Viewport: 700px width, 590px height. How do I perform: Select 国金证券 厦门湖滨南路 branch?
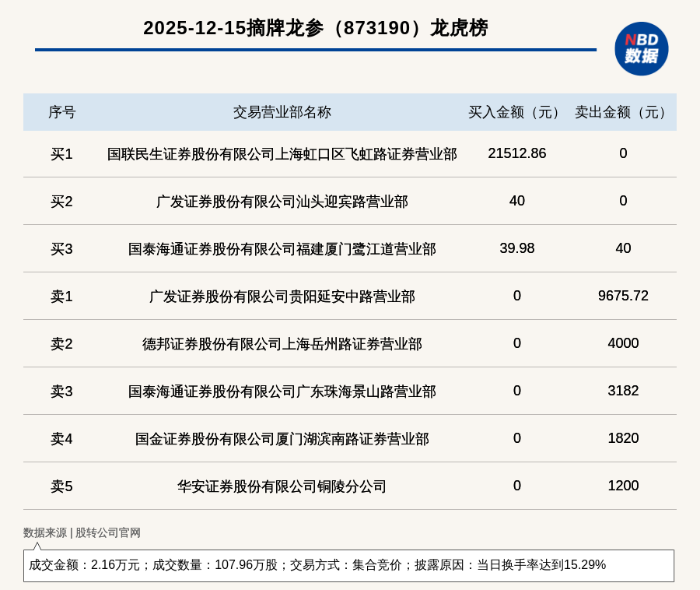tap(282, 439)
